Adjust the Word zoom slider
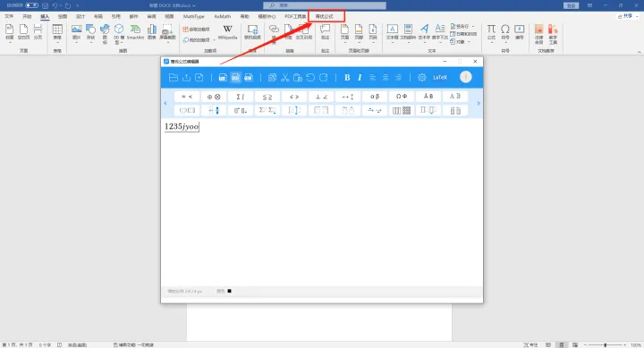This screenshot has width=644, height=348. click(605, 344)
